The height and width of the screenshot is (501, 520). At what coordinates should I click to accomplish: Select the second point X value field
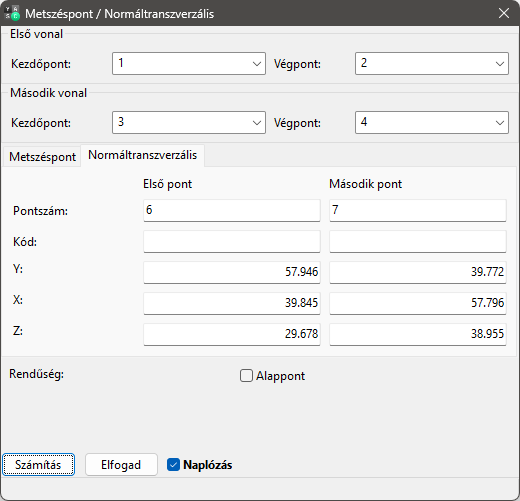pos(418,303)
